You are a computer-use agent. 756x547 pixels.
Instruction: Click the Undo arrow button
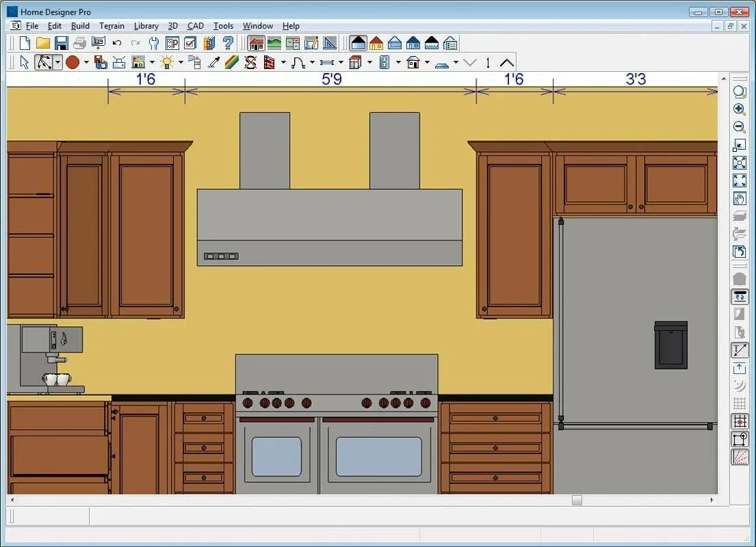click(x=117, y=43)
